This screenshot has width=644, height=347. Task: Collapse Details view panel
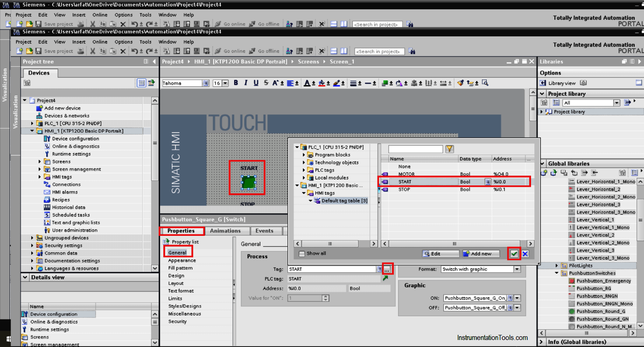[x=25, y=277]
